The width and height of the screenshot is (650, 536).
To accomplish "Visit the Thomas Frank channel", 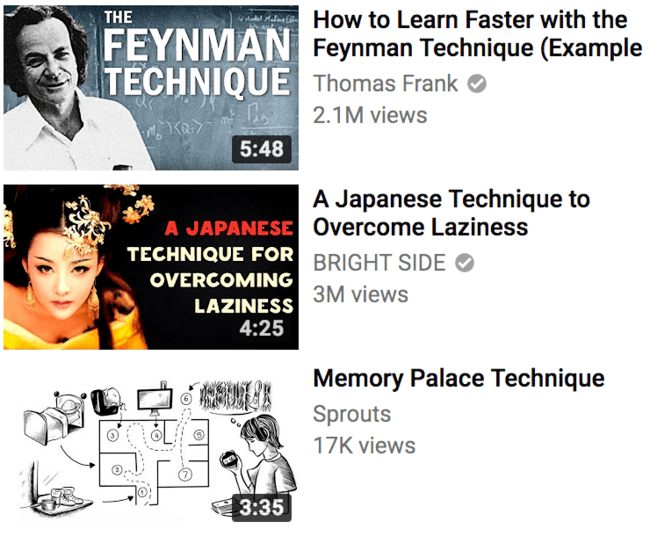I will click(386, 83).
